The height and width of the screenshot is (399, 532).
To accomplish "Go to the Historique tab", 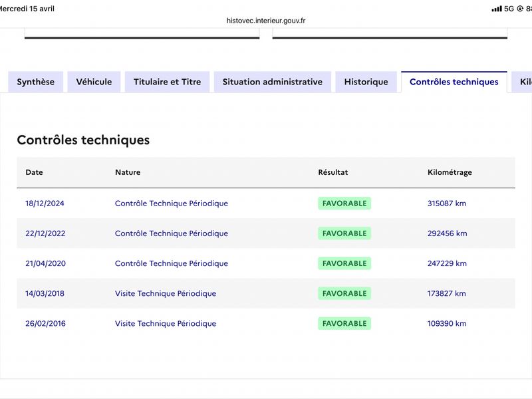I will click(366, 82).
